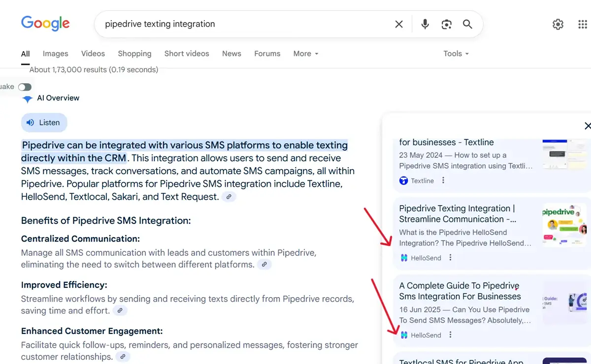Switch to the Forums tab

[x=267, y=54]
